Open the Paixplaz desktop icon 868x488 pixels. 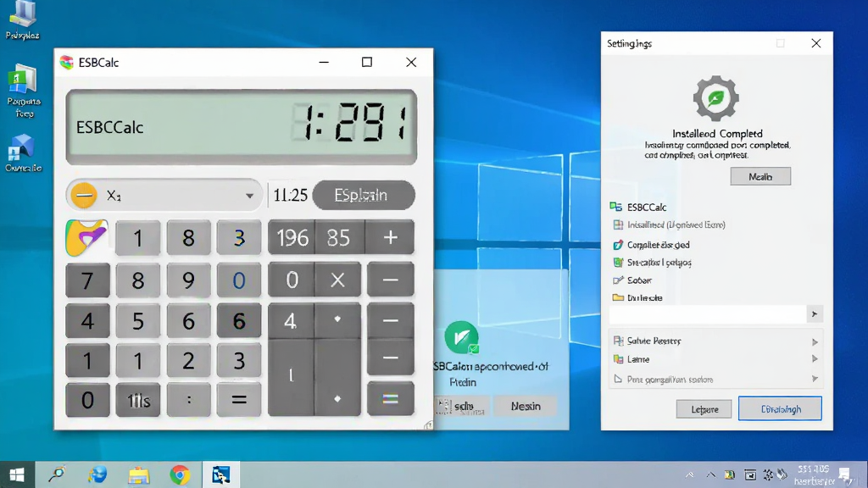pos(23,20)
